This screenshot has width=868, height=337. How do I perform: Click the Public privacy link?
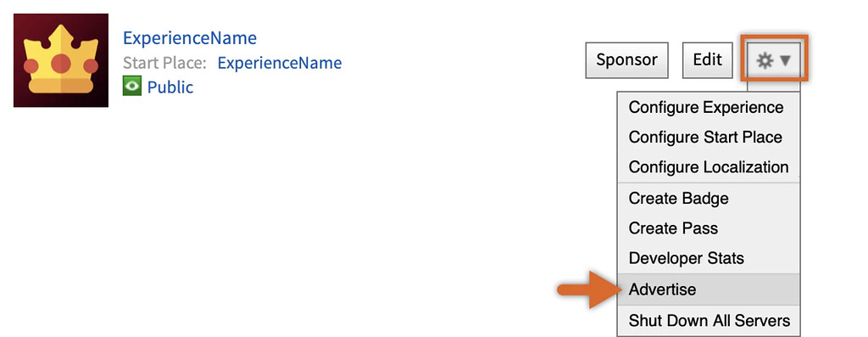tap(170, 87)
